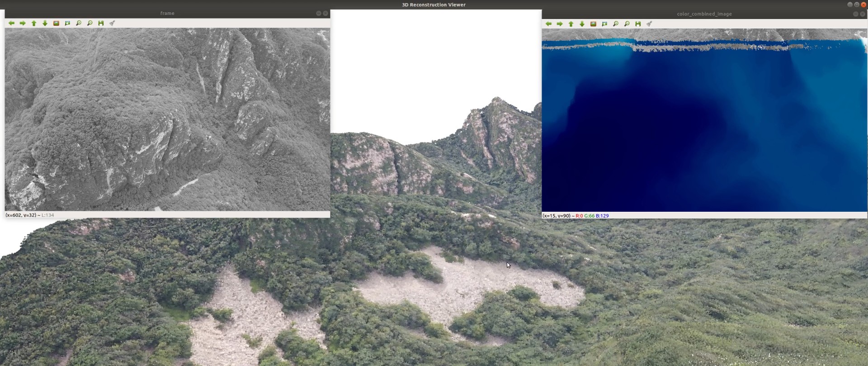Save the color_combined_image depth map

coord(638,24)
